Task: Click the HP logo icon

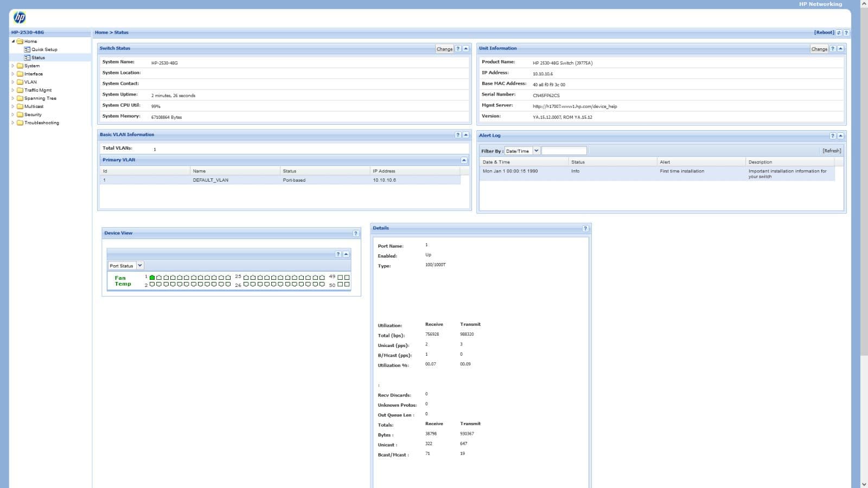Action: [x=20, y=18]
